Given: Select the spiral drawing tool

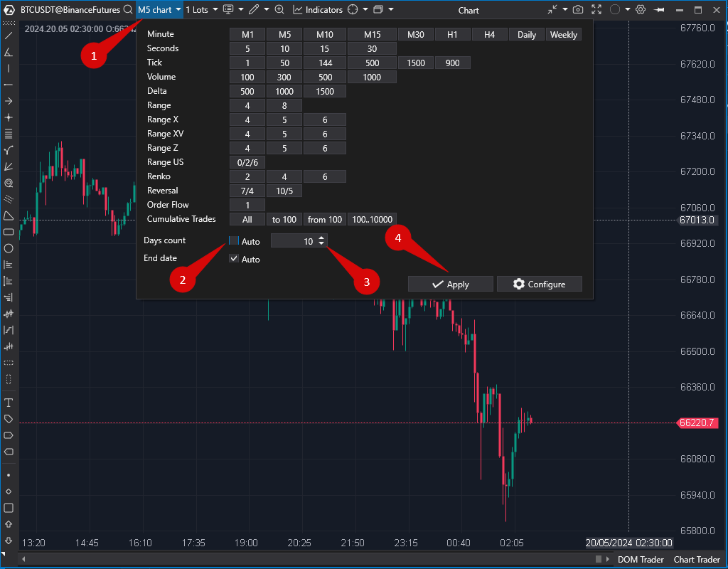Looking at the screenshot, I should point(9,183).
